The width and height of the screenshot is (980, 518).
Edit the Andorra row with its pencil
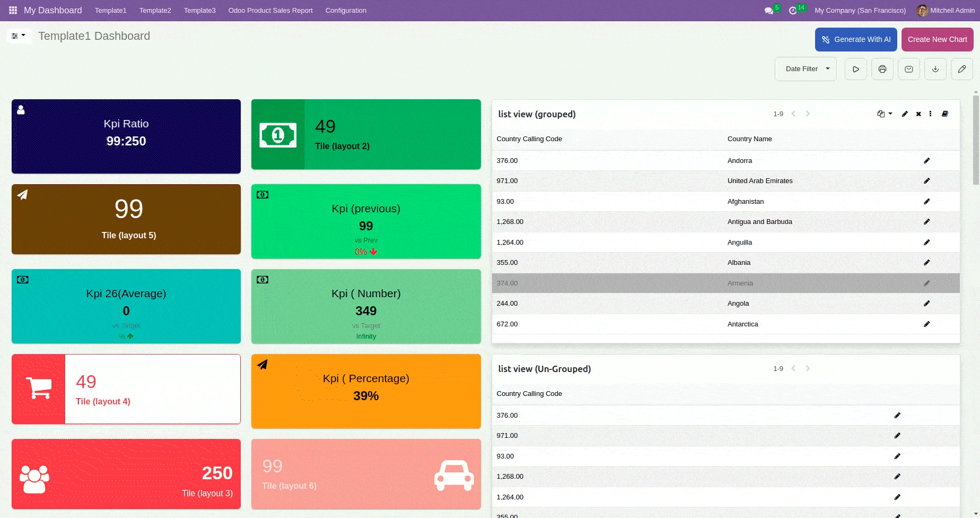(x=926, y=161)
